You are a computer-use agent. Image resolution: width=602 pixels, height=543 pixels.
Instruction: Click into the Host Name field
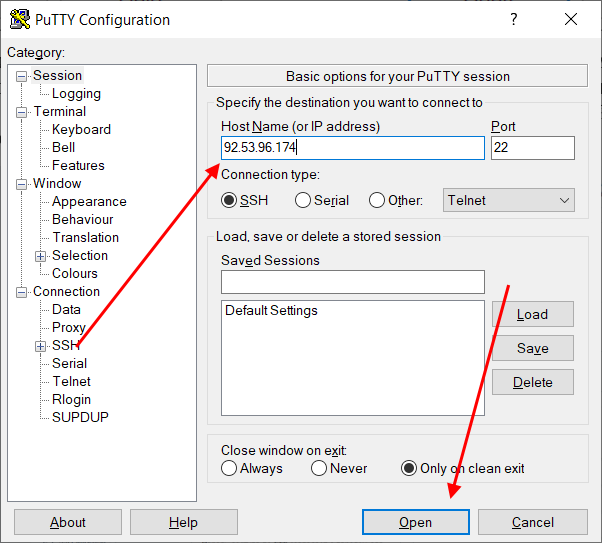click(x=352, y=148)
